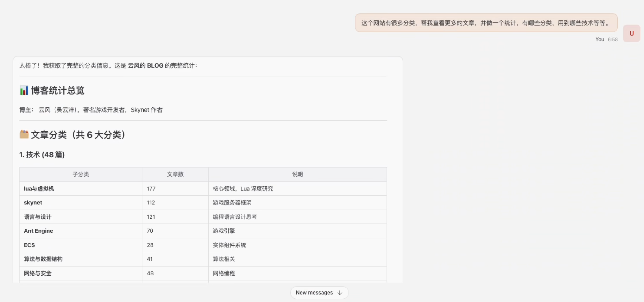Click the user's orange message bubble
This screenshot has height=302, width=644.
tap(485, 23)
